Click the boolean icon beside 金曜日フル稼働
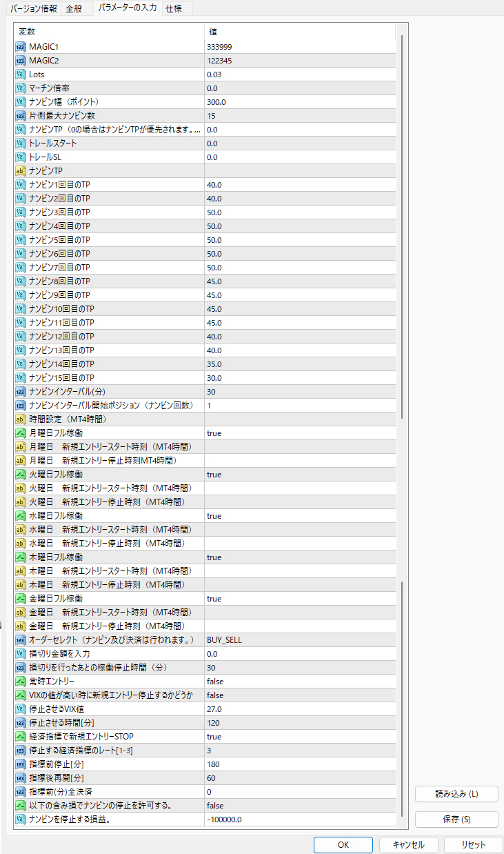 pos(20,599)
